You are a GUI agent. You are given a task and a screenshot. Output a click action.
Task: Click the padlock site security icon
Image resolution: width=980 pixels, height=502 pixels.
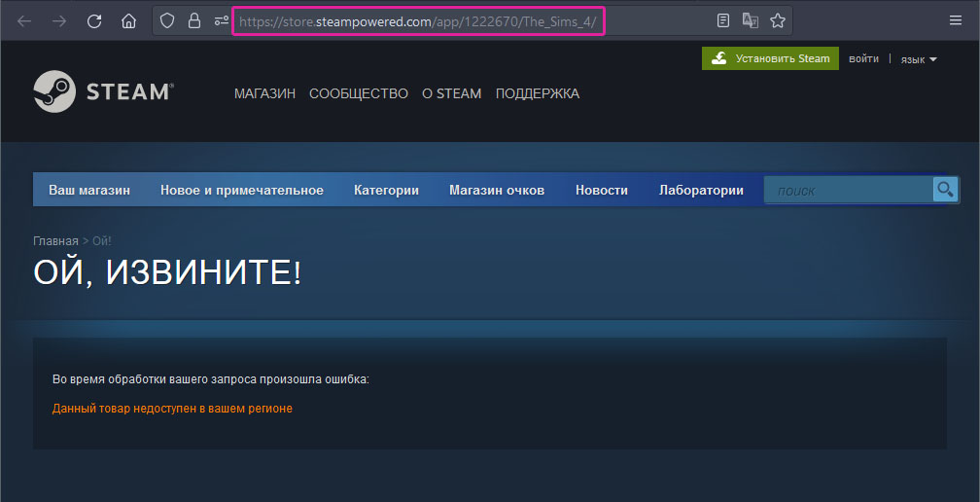coord(193,20)
